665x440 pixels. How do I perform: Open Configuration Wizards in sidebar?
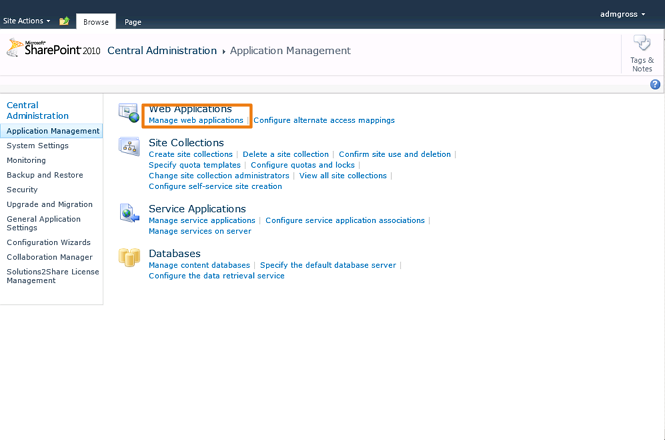48,242
